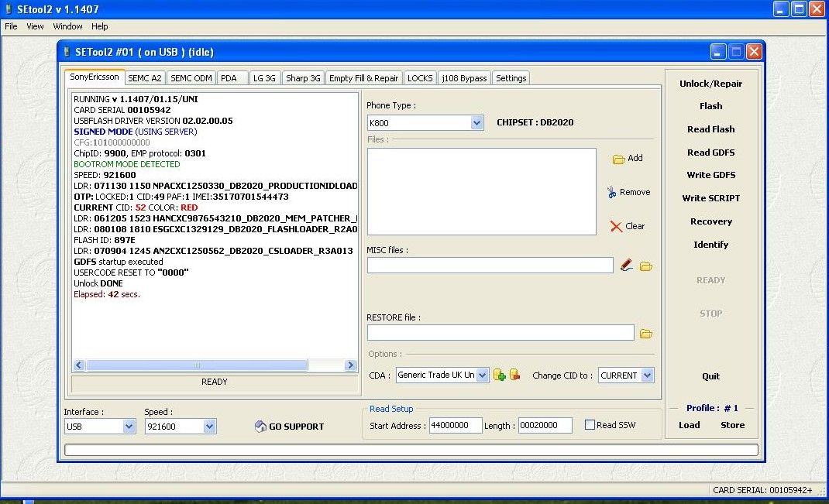
Task: Open the Speed 921600 dropdown
Action: pos(209,427)
